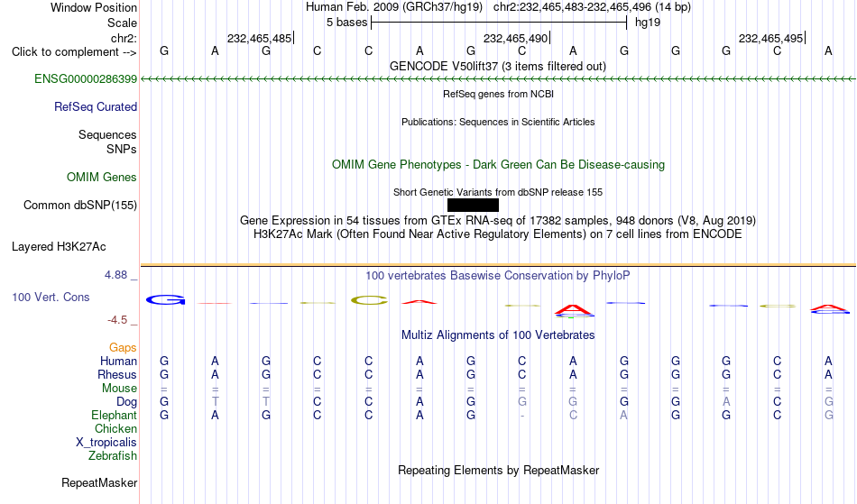The width and height of the screenshot is (857, 504).
Task: Click the chr2: ruler label
Action: tap(124, 38)
